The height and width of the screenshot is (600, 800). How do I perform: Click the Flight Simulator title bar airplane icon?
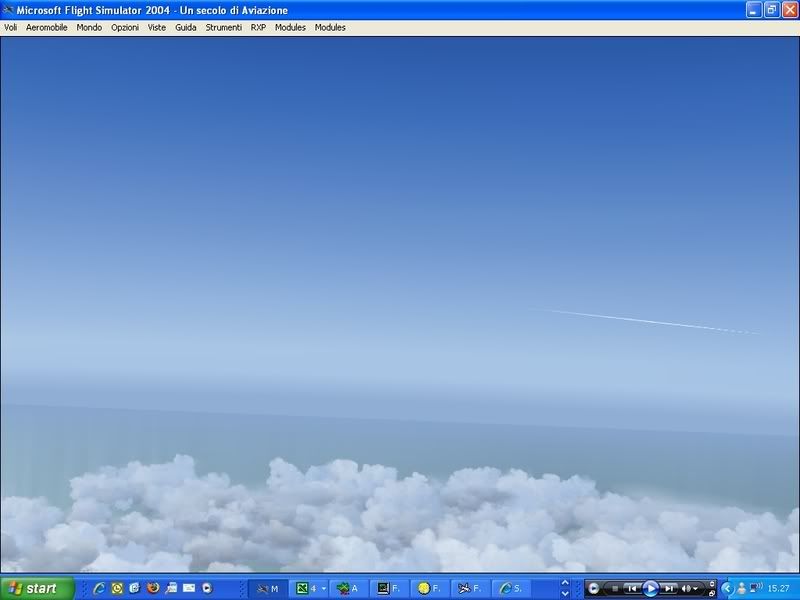[x=8, y=10]
